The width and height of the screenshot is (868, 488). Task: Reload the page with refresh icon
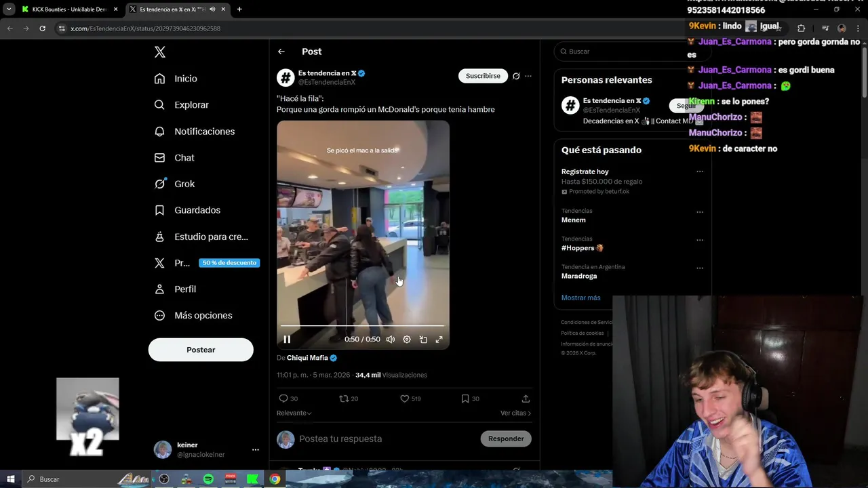pyautogui.click(x=42, y=28)
